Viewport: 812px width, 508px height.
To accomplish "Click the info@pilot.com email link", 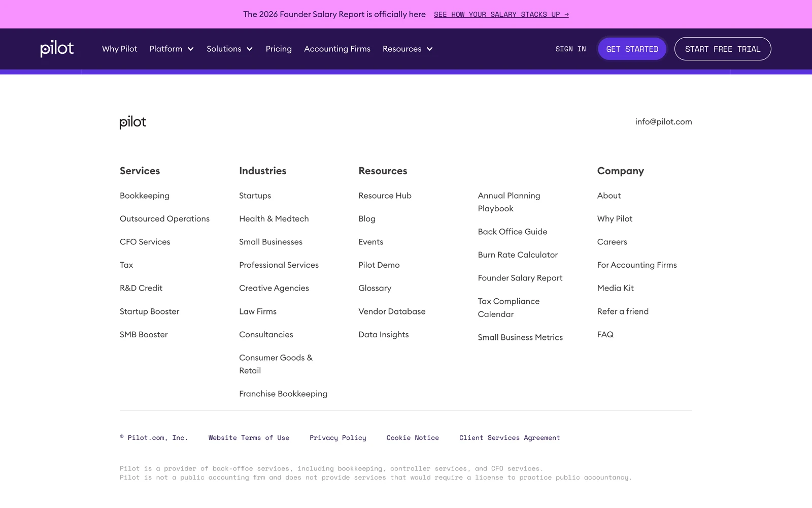I will coord(663,121).
